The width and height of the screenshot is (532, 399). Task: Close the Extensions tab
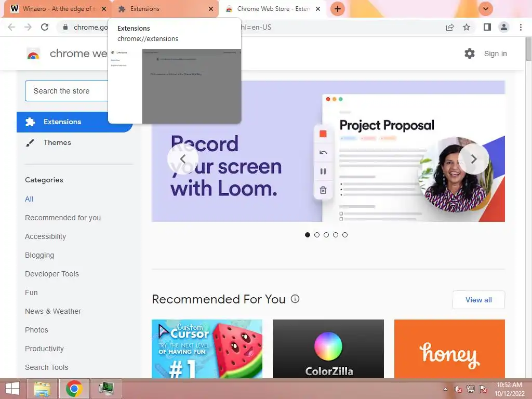pos(211,9)
